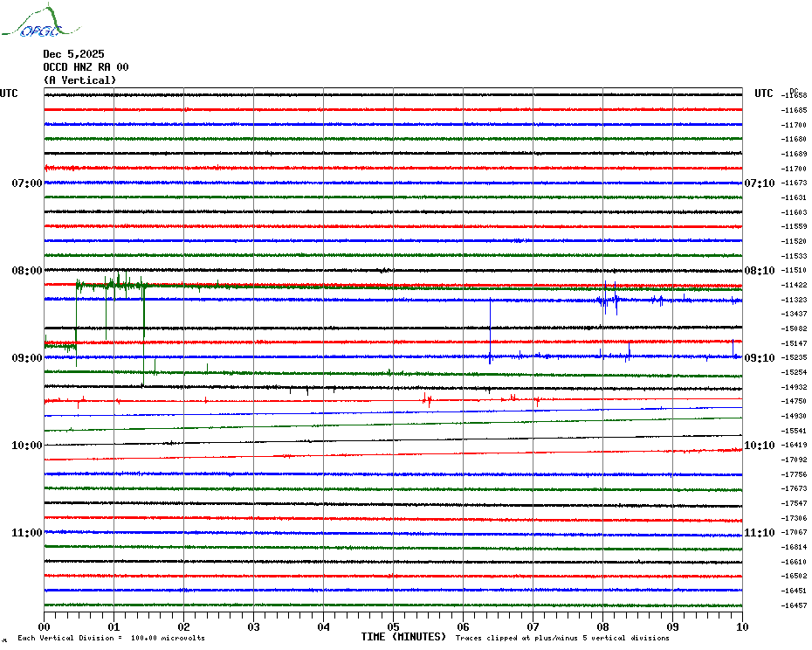Image resolution: width=812 pixels, height=650 pixels.
Task: Click the 07:00 time label on left axis
Action: [x=26, y=183]
